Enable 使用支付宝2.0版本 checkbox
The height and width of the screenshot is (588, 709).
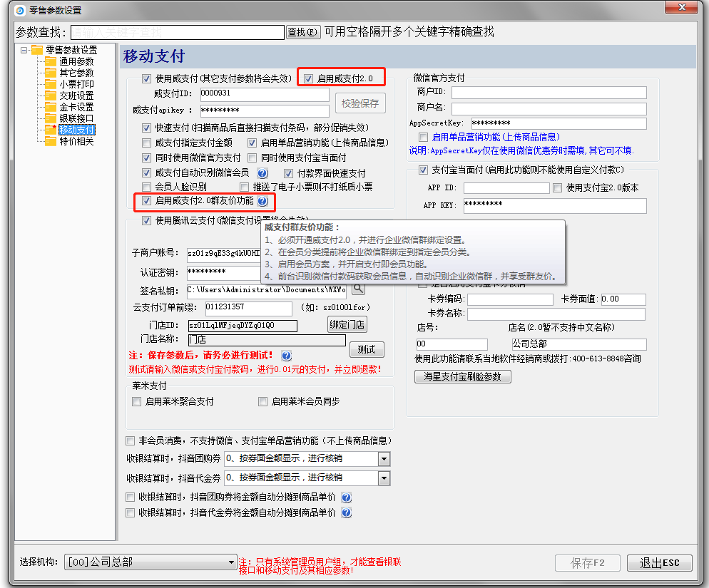(x=558, y=187)
